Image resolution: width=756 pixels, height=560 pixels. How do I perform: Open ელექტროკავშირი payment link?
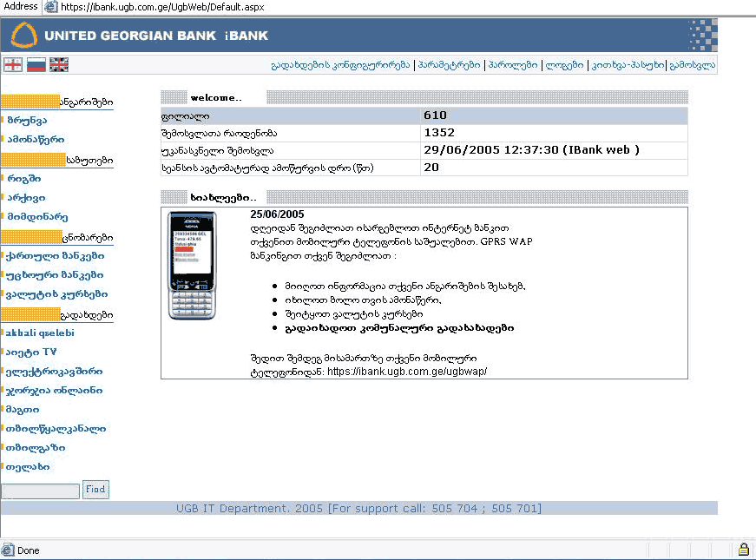(54, 372)
